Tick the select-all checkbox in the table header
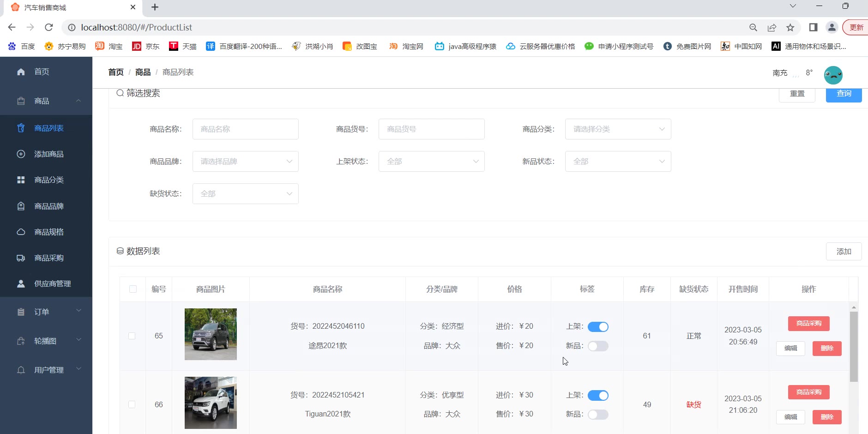This screenshot has height=434, width=868. tap(133, 289)
